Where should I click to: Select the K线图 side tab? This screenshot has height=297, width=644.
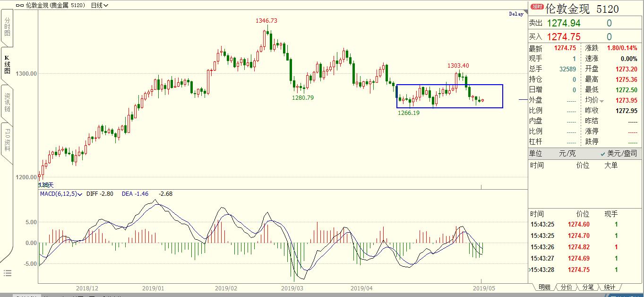[7, 65]
